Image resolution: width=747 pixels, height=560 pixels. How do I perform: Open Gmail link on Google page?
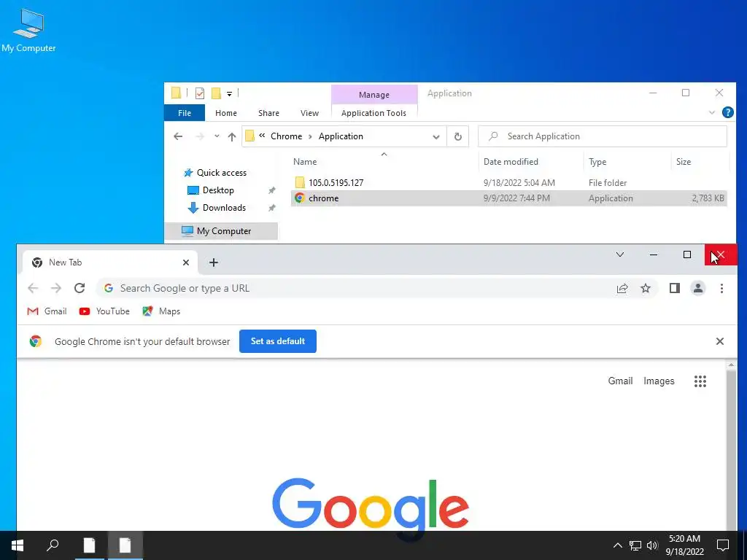point(620,381)
